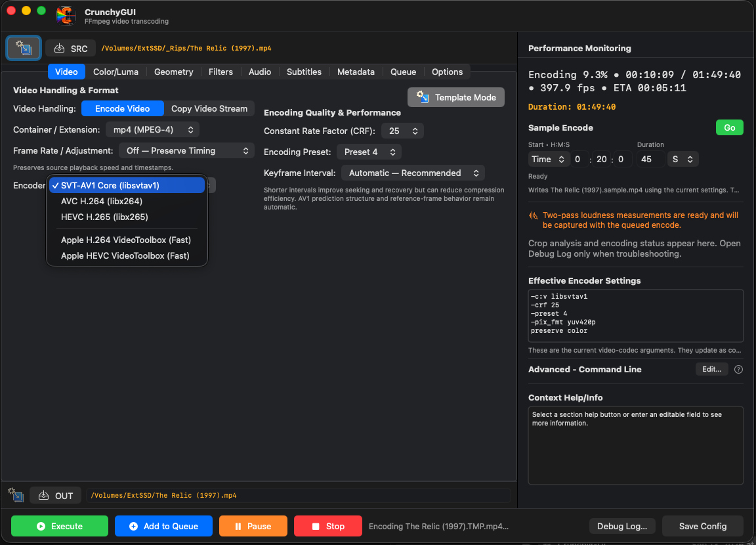Image resolution: width=756 pixels, height=545 pixels.
Task: Open the Keyframe Interval dropdown
Action: tap(413, 173)
